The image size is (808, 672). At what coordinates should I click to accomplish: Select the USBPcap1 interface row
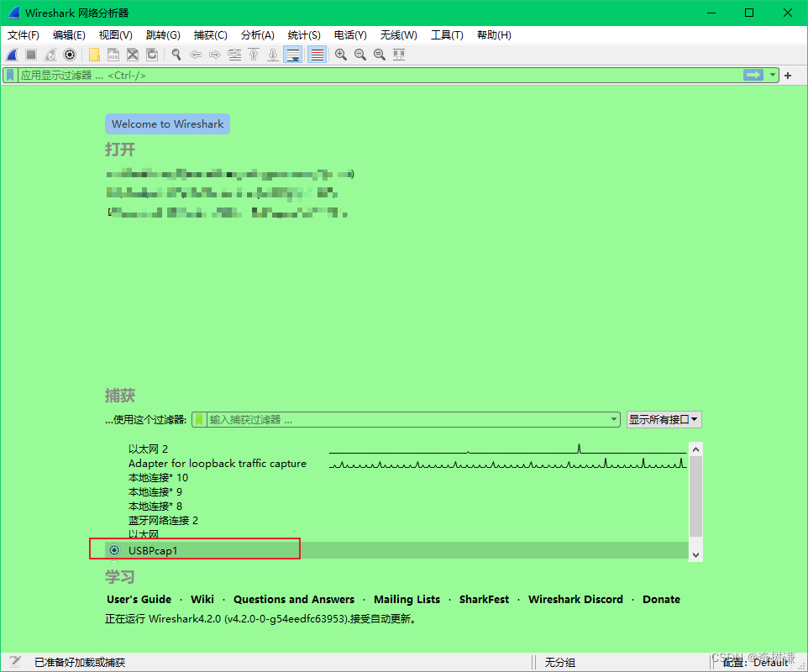tap(396, 550)
